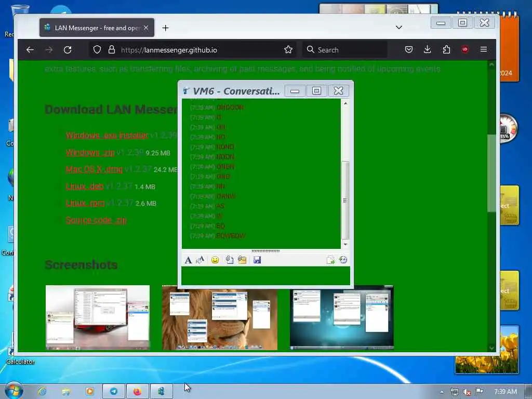
Task: Save the conversation with the floppy icon
Action: (257, 260)
